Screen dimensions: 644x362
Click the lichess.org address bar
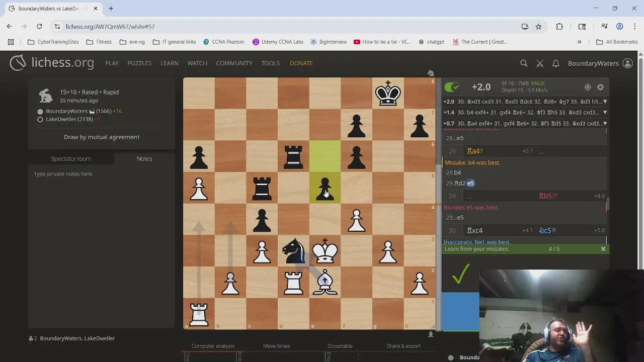click(287, 26)
